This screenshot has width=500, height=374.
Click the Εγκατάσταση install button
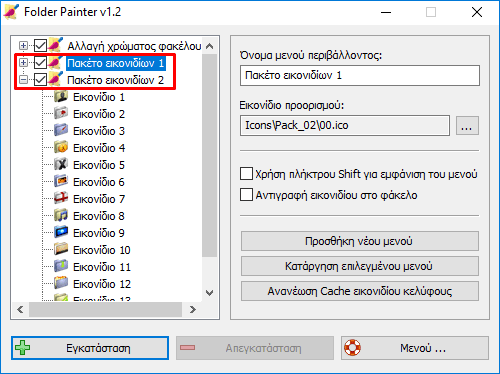click(x=90, y=348)
